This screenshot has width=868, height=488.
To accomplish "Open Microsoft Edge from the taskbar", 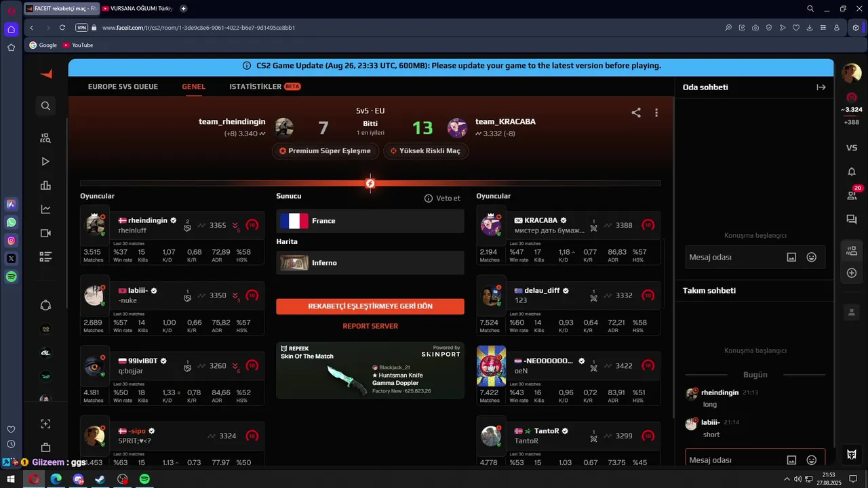I will pos(56,479).
